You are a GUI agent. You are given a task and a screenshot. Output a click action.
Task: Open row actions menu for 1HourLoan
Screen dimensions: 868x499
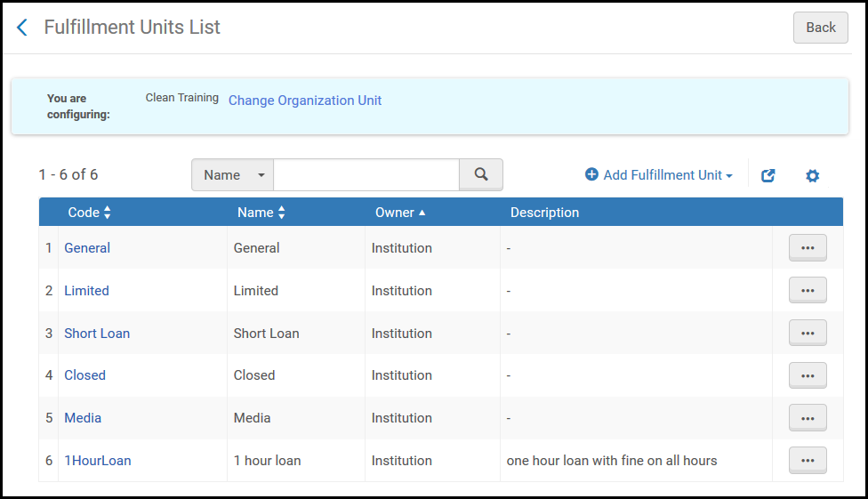[808, 461]
